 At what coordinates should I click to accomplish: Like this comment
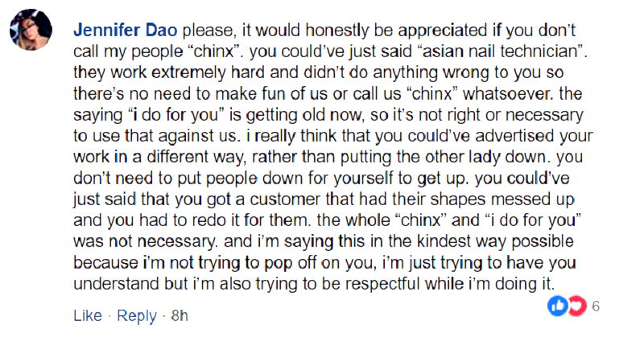point(87,315)
